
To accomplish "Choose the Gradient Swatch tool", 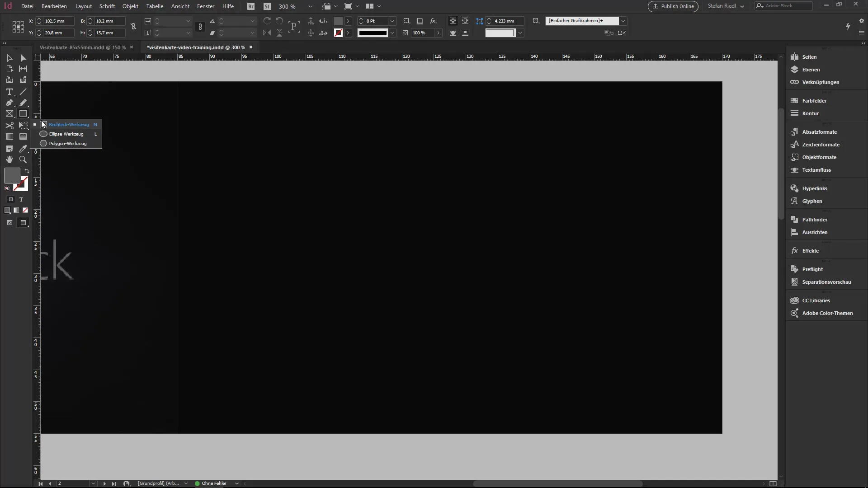I will (x=9, y=136).
